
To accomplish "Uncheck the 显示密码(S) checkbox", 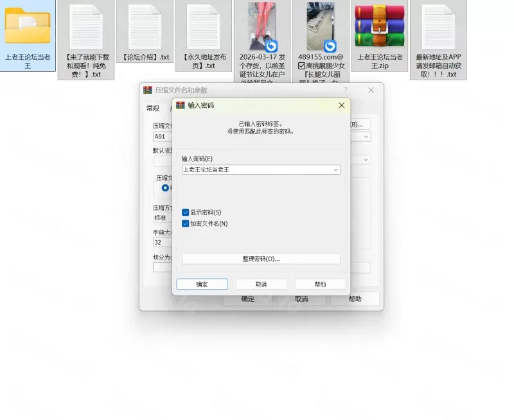I will 185,213.
